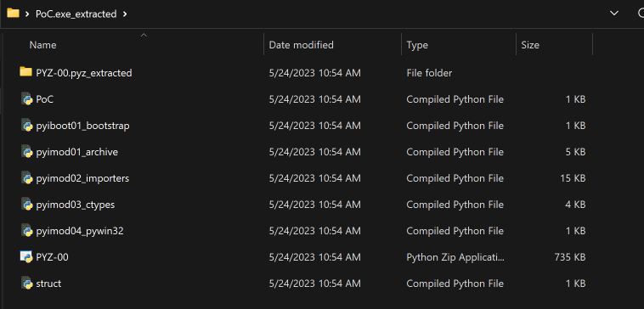Expand chevron after PoC.exe_extracted breadcrumb
The width and height of the screenshot is (644, 309).
[125, 14]
